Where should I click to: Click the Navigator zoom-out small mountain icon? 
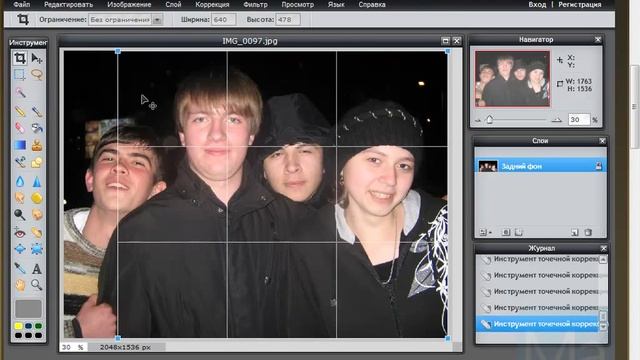tap(478, 120)
